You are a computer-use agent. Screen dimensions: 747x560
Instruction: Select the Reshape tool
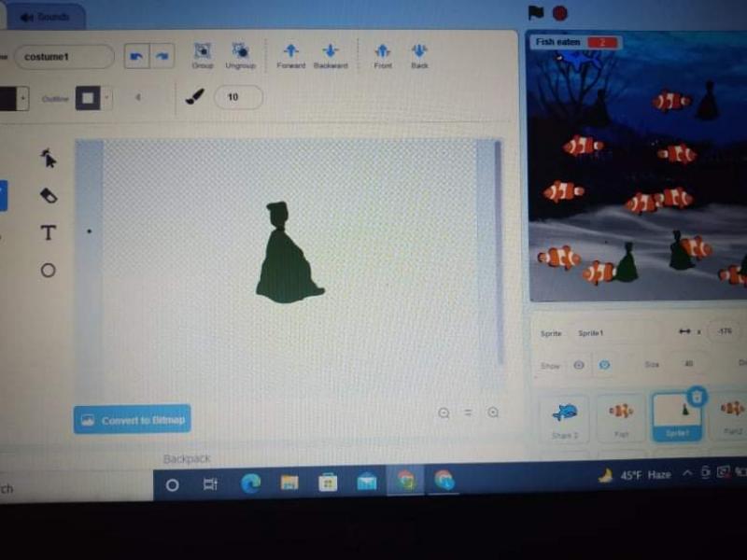(49, 159)
